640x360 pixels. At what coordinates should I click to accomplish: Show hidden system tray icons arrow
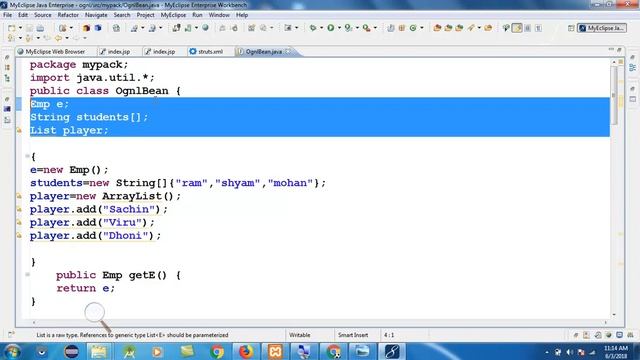tap(547, 352)
